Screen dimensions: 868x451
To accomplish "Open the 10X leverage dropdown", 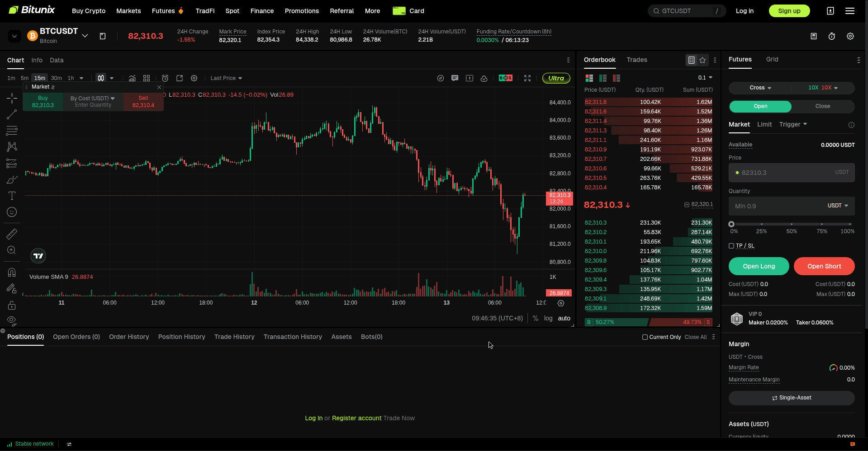I will pos(823,88).
